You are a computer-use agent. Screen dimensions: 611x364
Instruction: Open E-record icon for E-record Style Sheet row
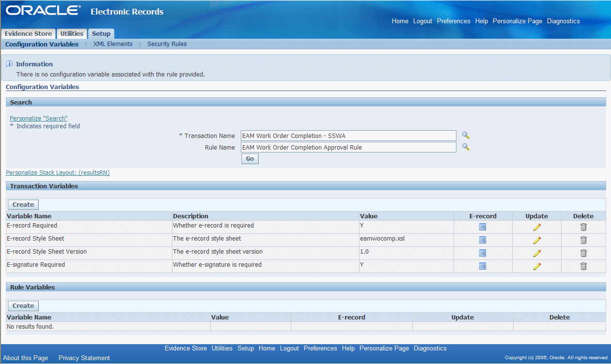pyautogui.click(x=483, y=240)
